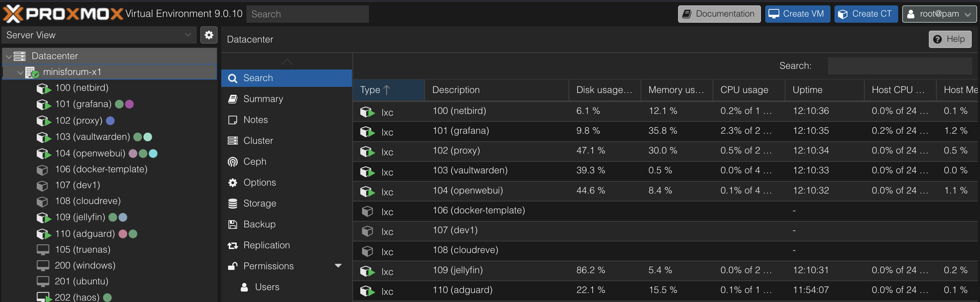The image size is (980, 302).
Task: Open the Storage menu item
Action: 286,204
